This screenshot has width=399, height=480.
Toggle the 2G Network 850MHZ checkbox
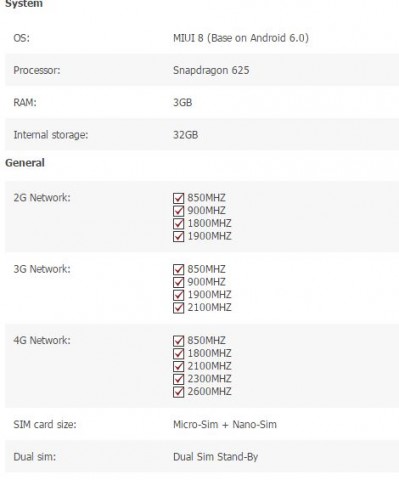tap(179, 198)
